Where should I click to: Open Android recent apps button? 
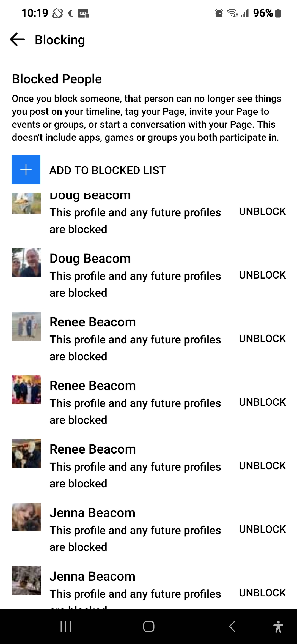(x=66, y=627)
